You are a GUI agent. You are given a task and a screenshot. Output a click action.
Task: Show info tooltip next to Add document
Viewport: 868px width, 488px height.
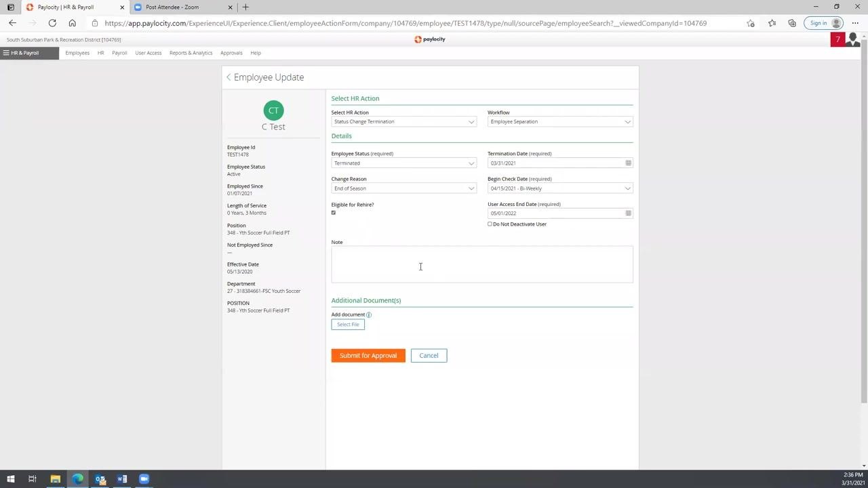369,314
